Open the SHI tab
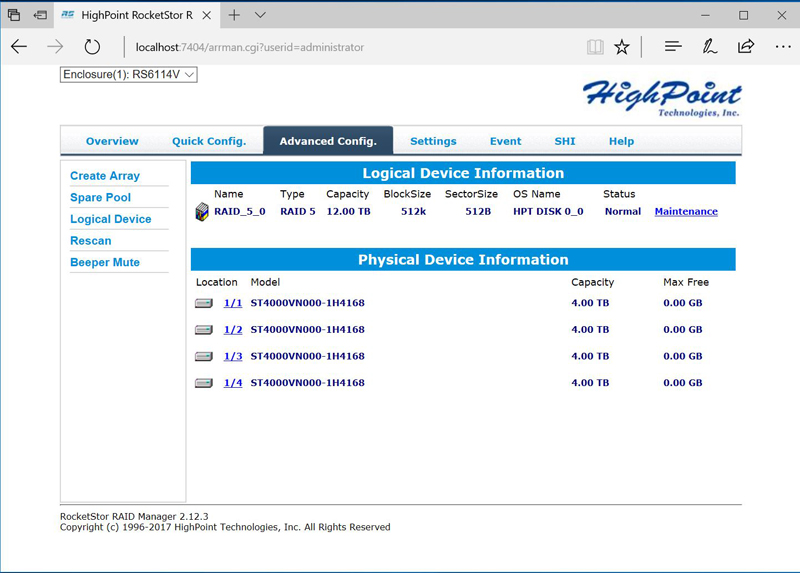800x573 pixels. tap(565, 141)
